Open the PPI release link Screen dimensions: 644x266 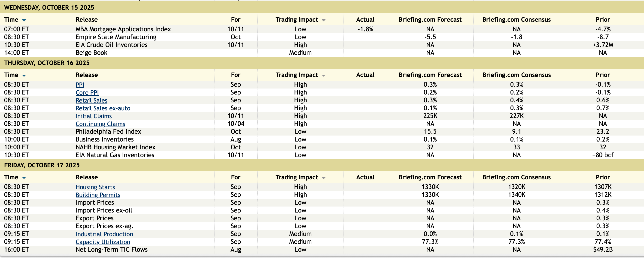pos(80,85)
